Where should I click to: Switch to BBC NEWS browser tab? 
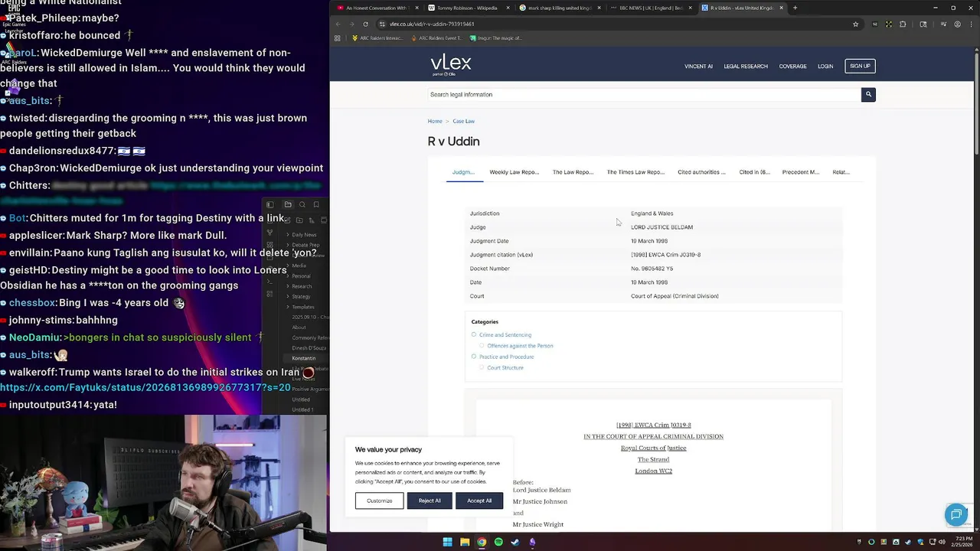[651, 8]
